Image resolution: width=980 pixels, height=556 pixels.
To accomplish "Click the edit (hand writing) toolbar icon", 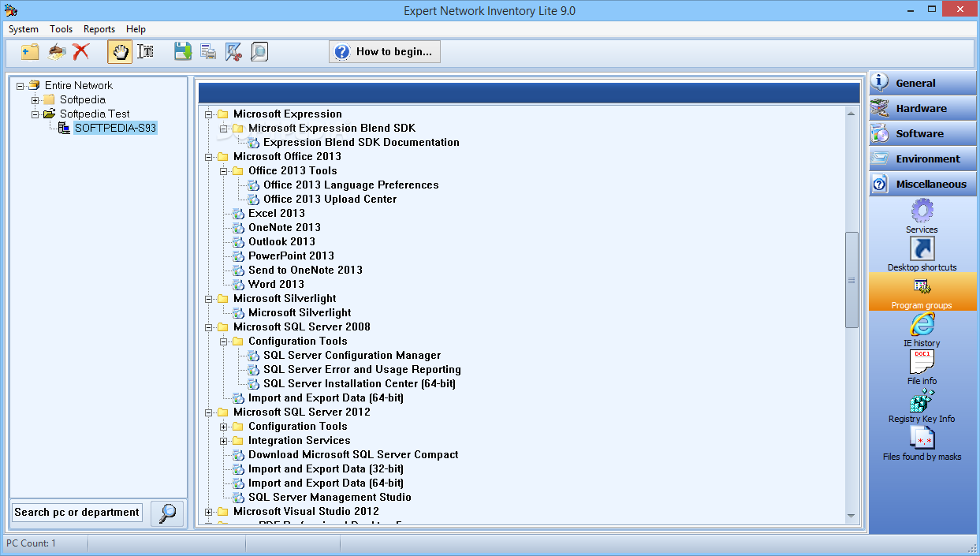I will point(56,52).
